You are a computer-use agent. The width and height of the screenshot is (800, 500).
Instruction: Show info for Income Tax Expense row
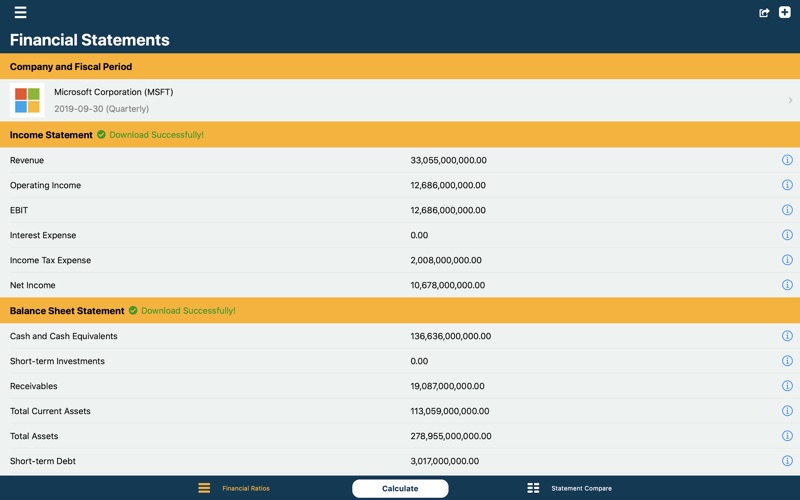click(x=787, y=260)
